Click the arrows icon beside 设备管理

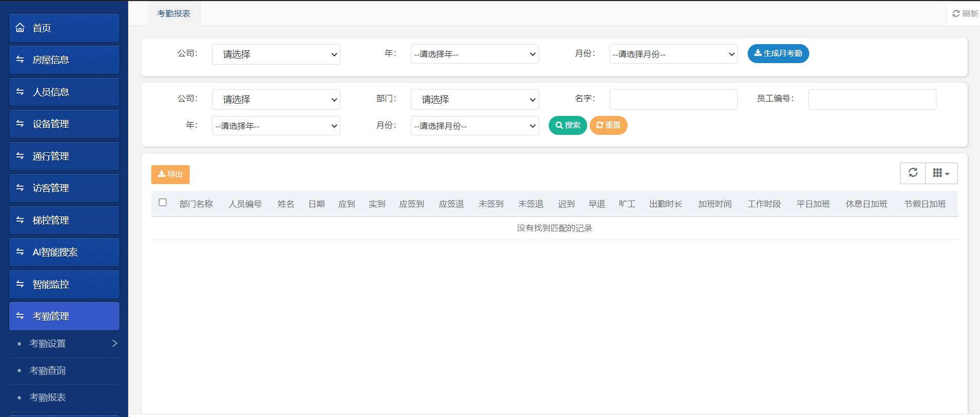[x=20, y=124]
